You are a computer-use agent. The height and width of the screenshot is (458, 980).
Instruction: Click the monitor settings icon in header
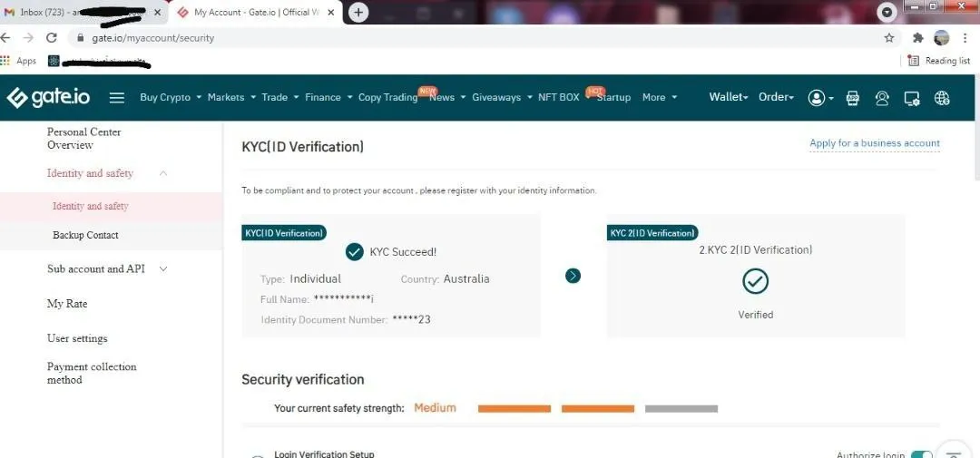(912, 98)
